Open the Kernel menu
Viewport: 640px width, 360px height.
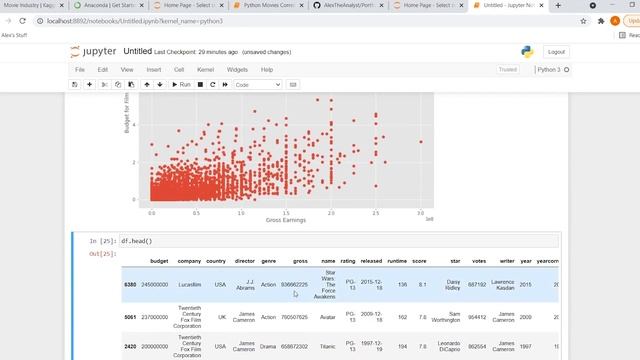[206, 70]
